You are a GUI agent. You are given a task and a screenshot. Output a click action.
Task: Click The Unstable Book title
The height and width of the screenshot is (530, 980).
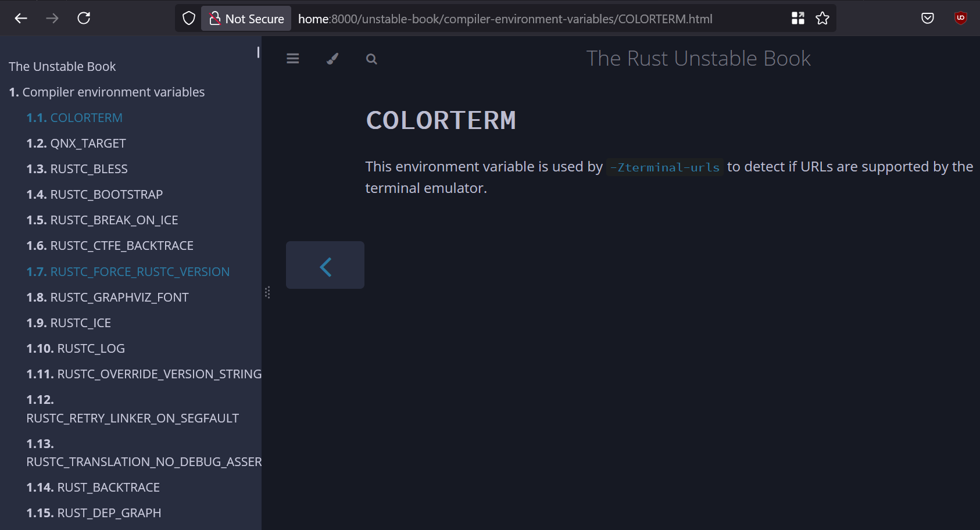pos(62,66)
